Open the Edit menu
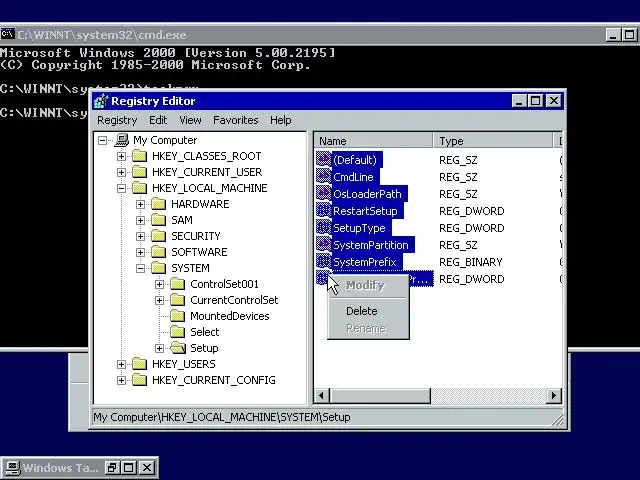640x480 pixels. point(158,120)
